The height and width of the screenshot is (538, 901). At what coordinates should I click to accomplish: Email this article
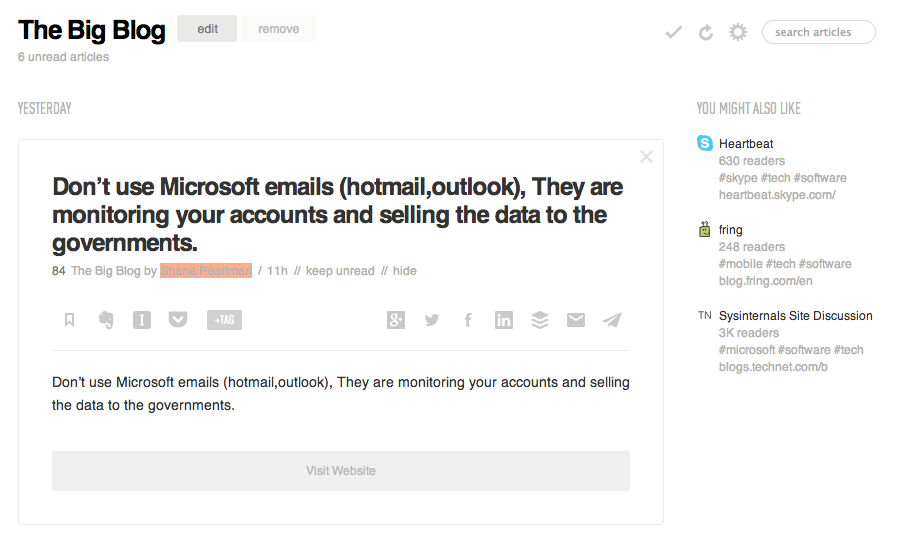click(x=576, y=320)
